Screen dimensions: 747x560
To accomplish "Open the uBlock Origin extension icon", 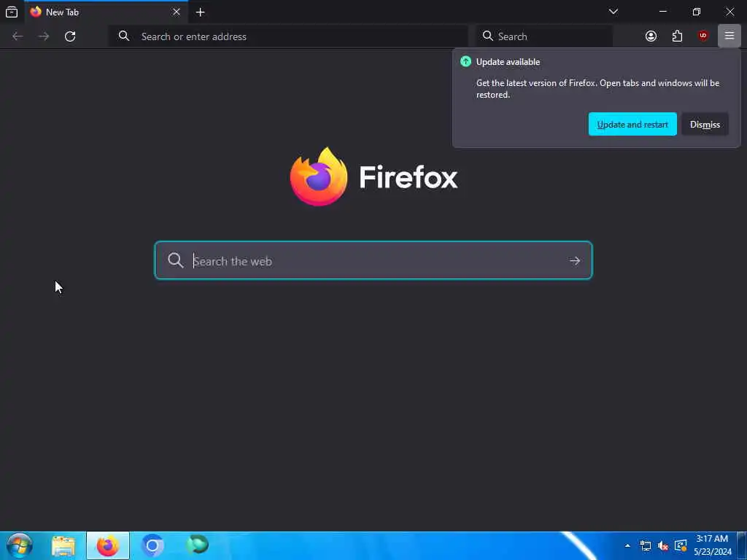I will 703,36.
